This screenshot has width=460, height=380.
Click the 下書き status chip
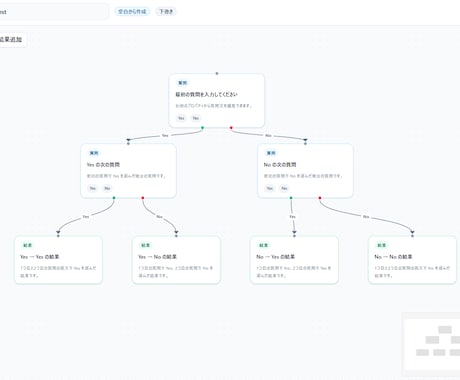tap(166, 12)
